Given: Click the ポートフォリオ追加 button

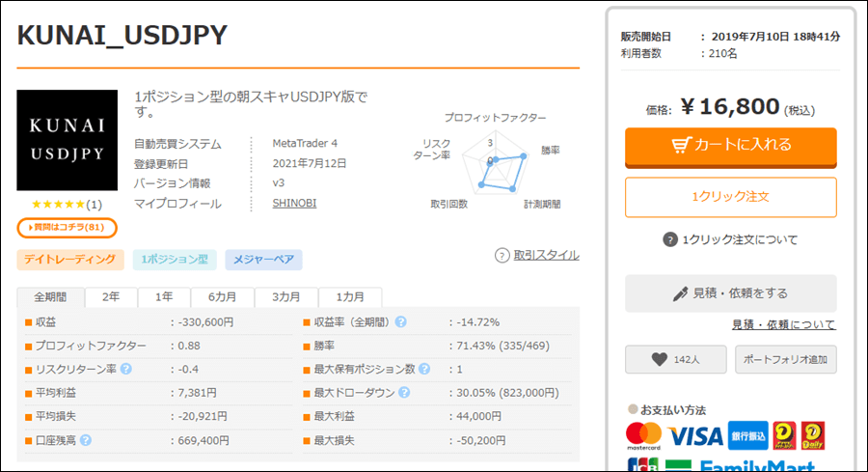Looking at the screenshot, I should pyautogui.click(x=785, y=359).
